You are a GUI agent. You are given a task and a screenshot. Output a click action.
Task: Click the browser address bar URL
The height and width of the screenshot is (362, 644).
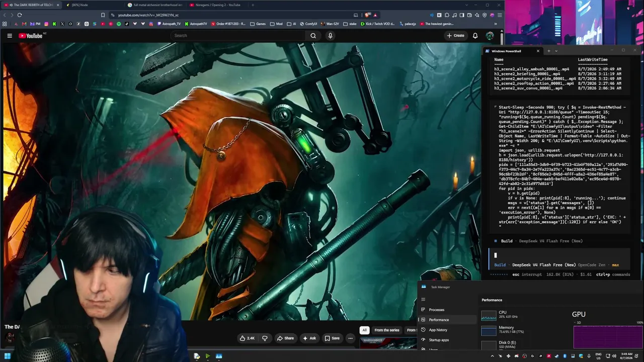148,15
